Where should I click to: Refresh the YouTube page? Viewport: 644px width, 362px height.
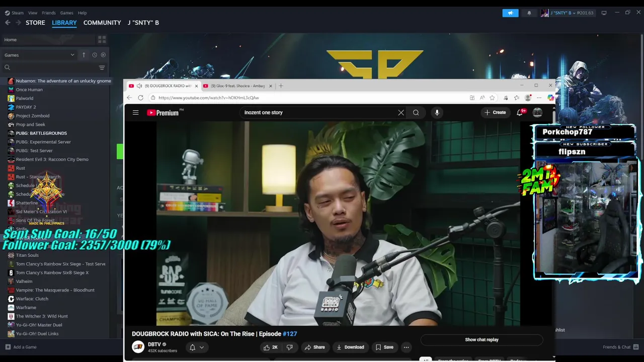pyautogui.click(x=140, y=98)
